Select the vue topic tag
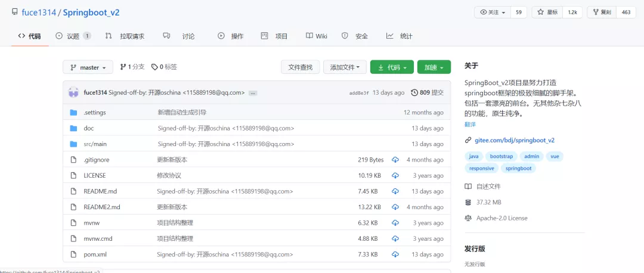The height and width of the screenshot is (273, 644). click(555, 156)
